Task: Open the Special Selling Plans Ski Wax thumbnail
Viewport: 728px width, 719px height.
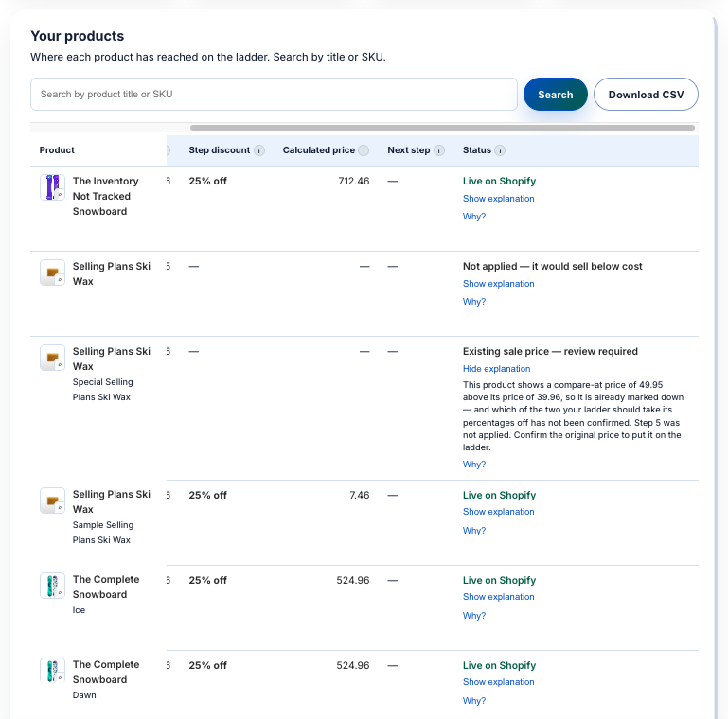Action: pyautogui.click(x=52, y=358)
